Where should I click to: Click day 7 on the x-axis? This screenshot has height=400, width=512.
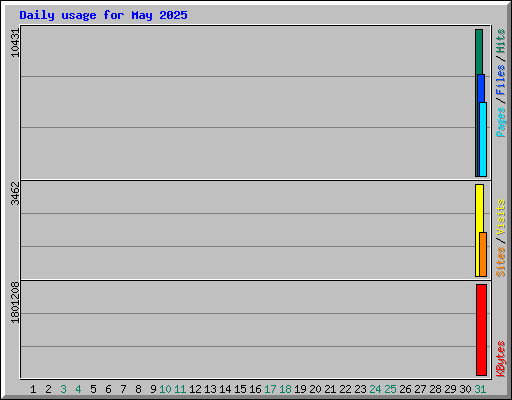tap(123, 389)
